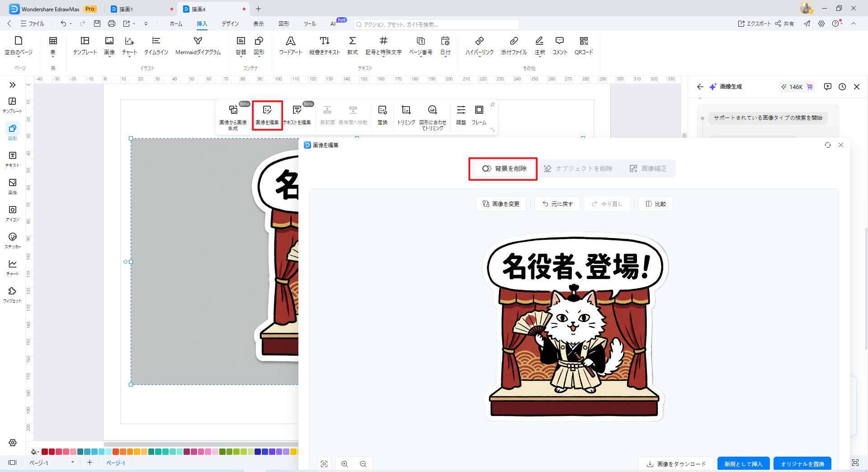
Task: Open the ページ-1 page dropdown
Action: point(72,463)
